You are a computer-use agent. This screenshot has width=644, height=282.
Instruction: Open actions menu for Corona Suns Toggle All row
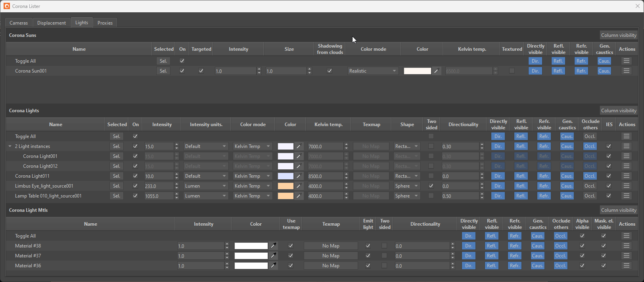627,61
